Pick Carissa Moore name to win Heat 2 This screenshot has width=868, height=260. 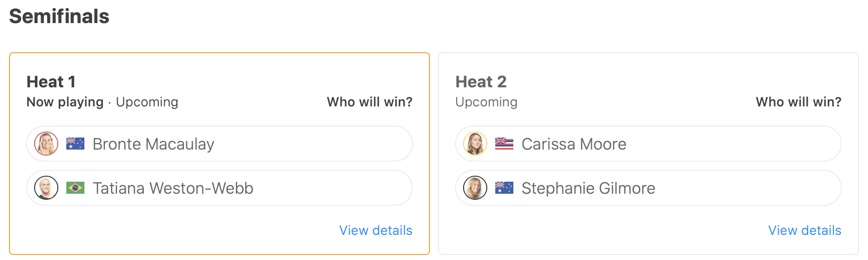574,144
